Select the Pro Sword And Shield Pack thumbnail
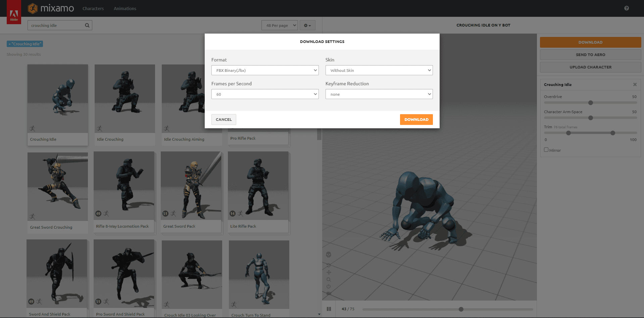Image resolution: width=644 pixels, height=318 pixels. [x=124, y=274]
